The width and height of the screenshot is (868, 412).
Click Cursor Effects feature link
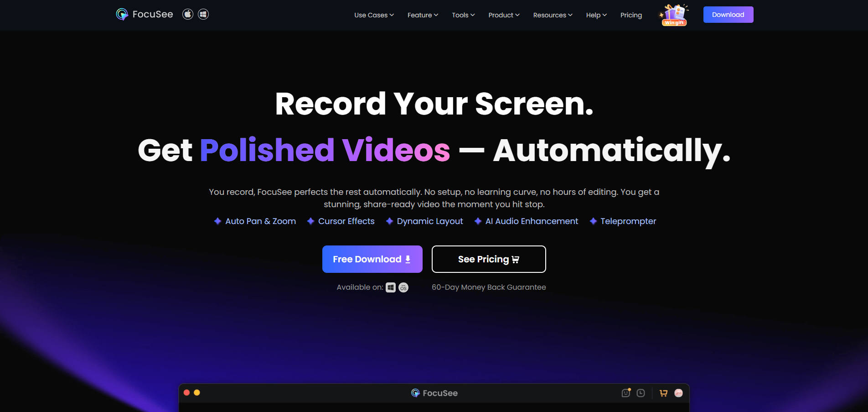(x=341, y=221)
